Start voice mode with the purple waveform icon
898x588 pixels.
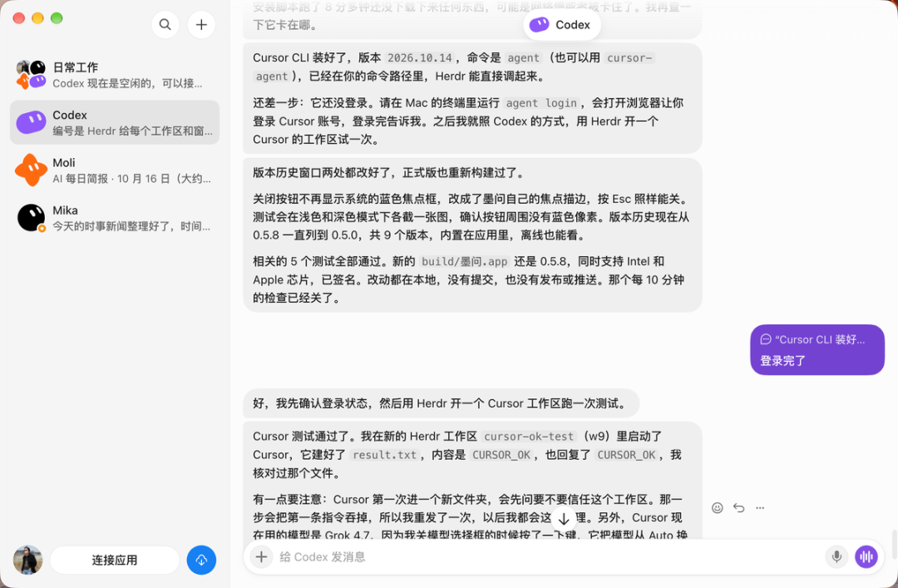tap(866, 556)
